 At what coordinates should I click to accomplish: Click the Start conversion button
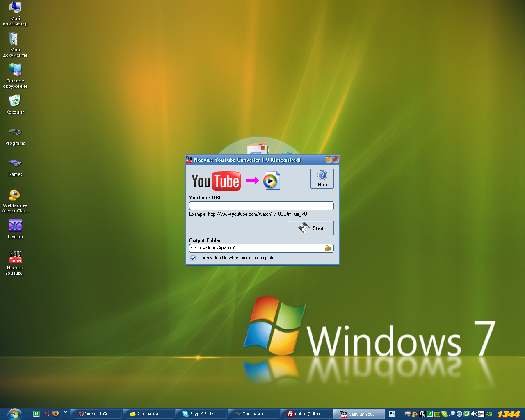310,228
